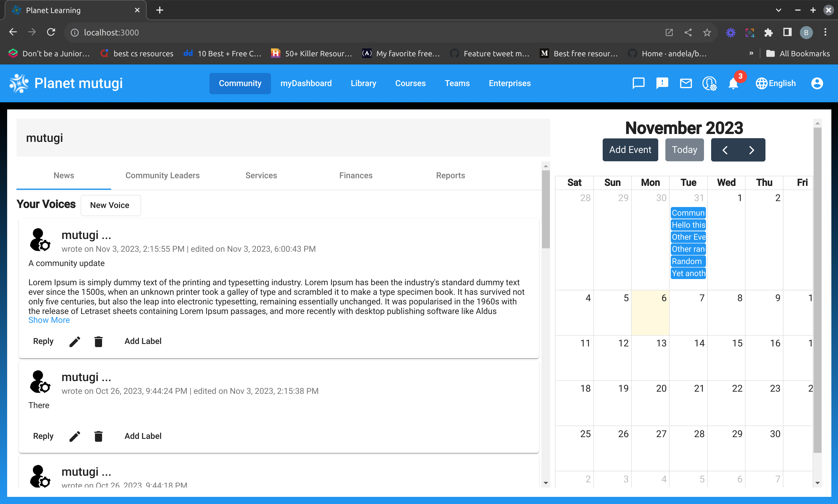Select the Reports tab
Image resolution: width=838 pixels, height=504 pixels.
click(x=450, y=175)
